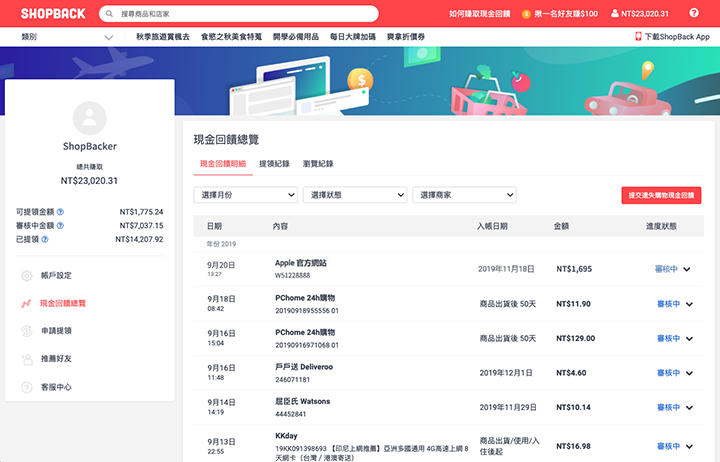Open 秋季旅遊賞楓去 nav item
This screenshot has height=462, width=720.
(163, 37)
